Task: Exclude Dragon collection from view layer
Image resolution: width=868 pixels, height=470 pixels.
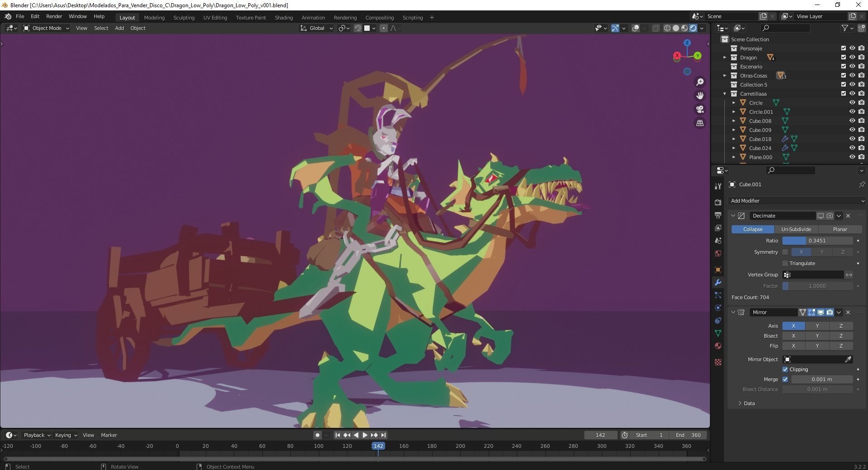Action: 843,58
